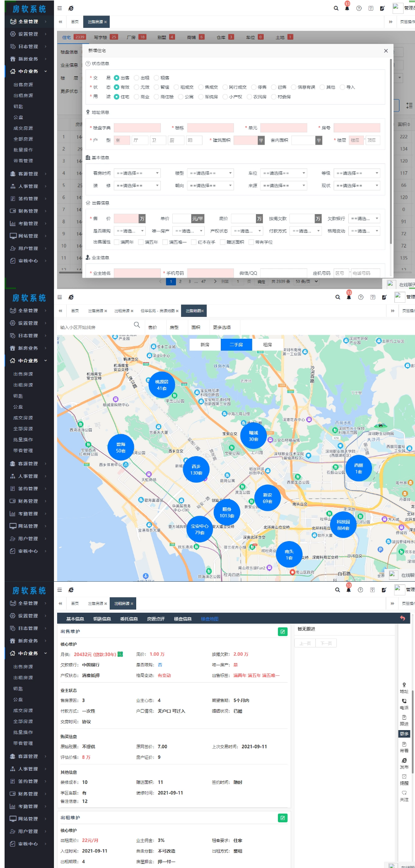The height and width of the screenshot is (868, 415).
Task: Click the 上一页 button in follow-up panel
Action: [x=305, y=643]
